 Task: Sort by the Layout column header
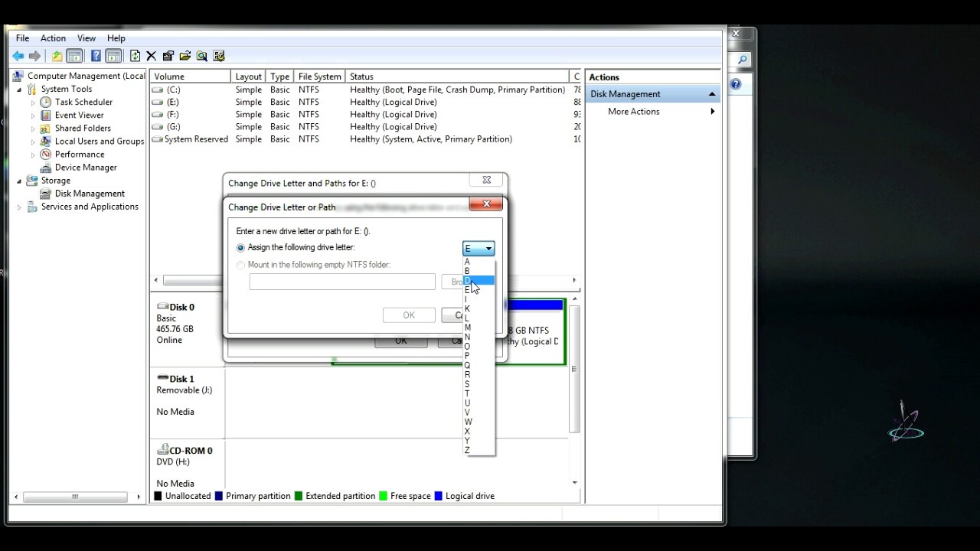(x=249, y=77)
